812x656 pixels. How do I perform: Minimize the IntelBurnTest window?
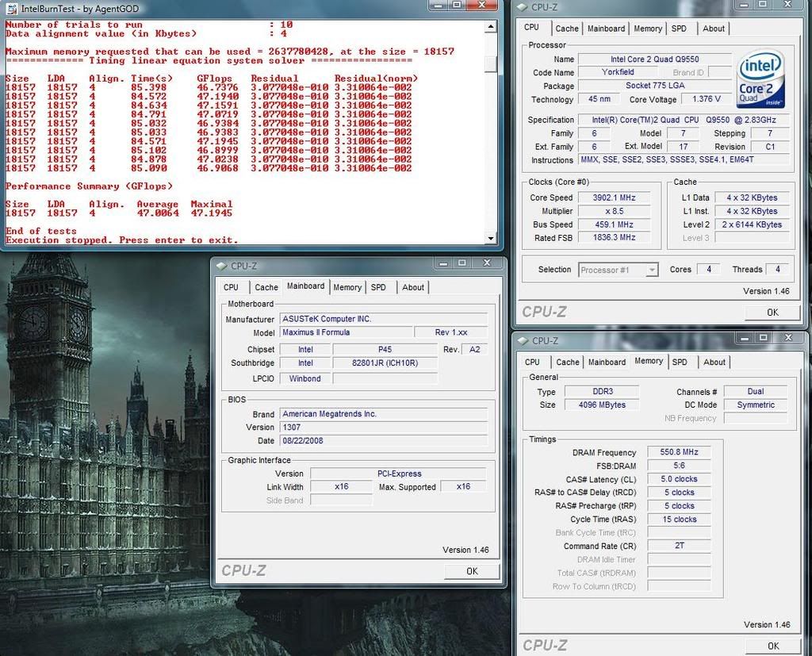[x=438, y=6]
